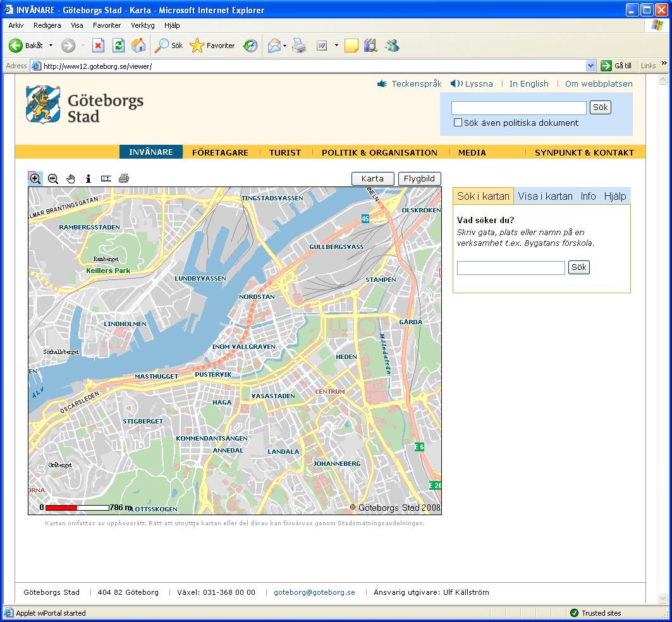The image size is (672, 622).
Task: Switch to the Info tab
Action: tap(588, 197)
